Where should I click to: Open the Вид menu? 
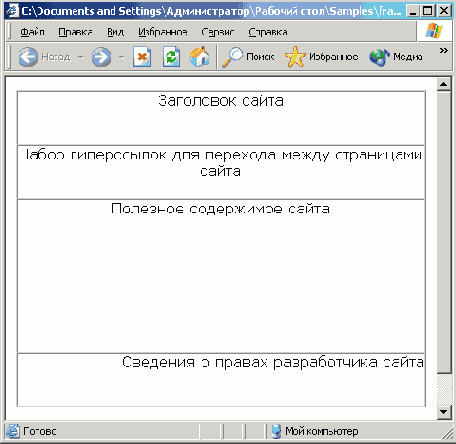[115, 32]
